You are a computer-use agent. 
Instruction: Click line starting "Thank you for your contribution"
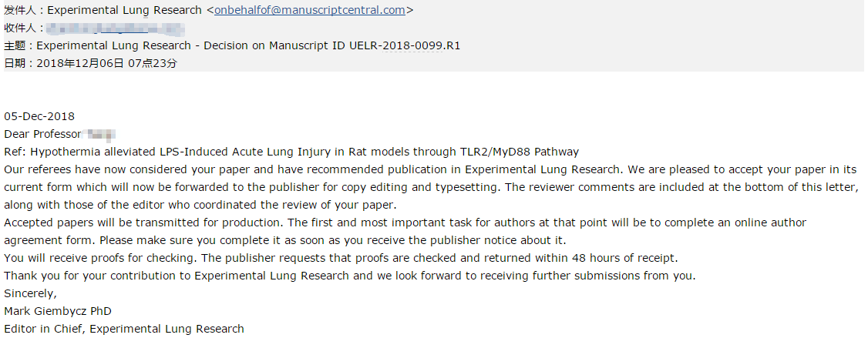click(349, 276)
